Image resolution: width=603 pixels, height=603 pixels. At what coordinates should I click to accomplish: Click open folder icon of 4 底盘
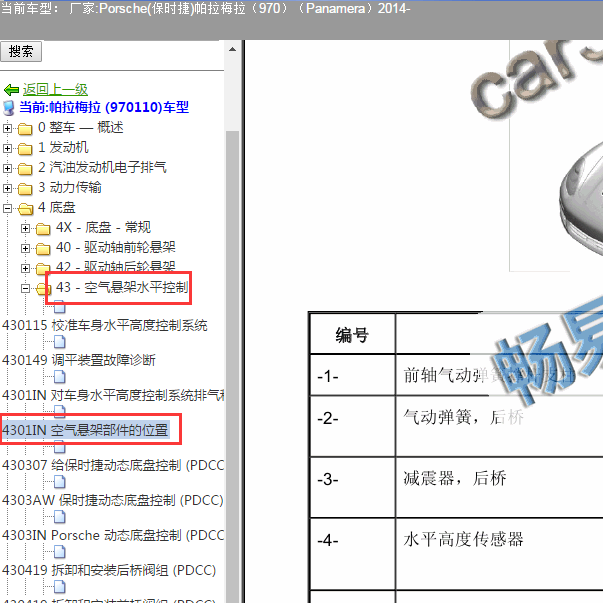click(25, 209)
